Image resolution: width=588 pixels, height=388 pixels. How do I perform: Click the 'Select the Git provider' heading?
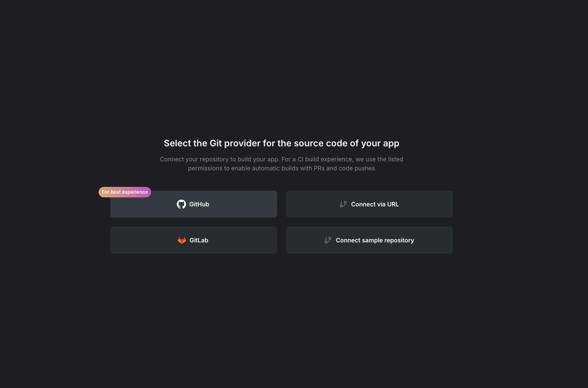click(x=281, y=143)
